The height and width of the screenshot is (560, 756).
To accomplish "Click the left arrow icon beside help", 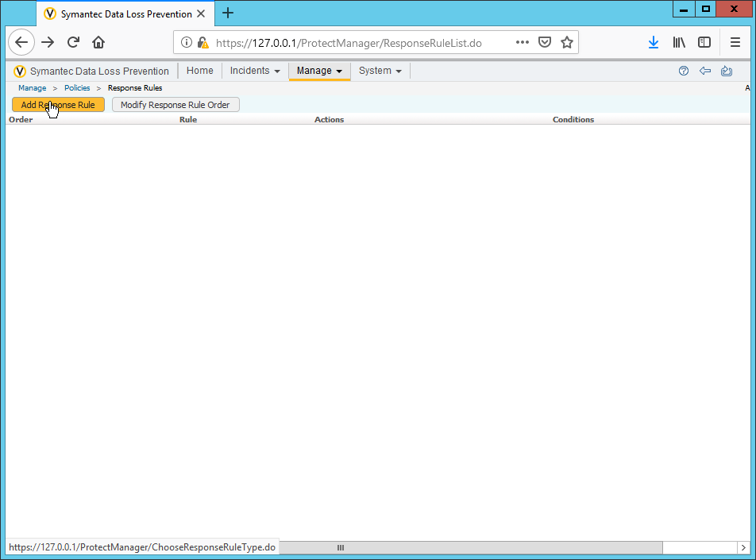I will click(705, 71).
